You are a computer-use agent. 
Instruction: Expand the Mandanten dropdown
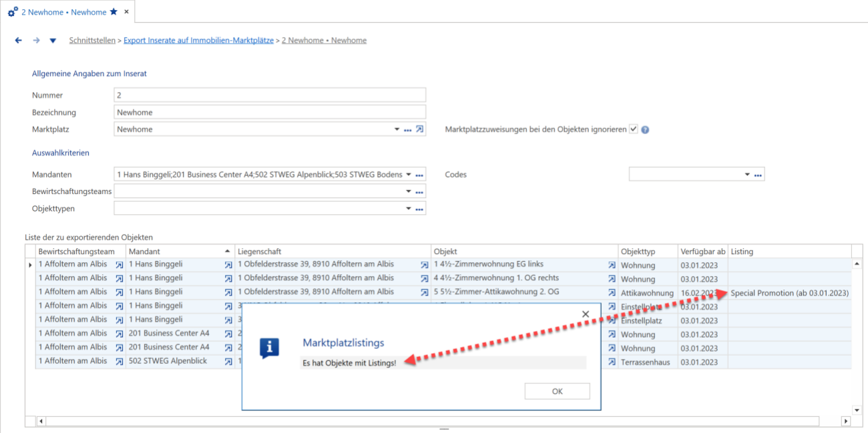tap(409, 175)
